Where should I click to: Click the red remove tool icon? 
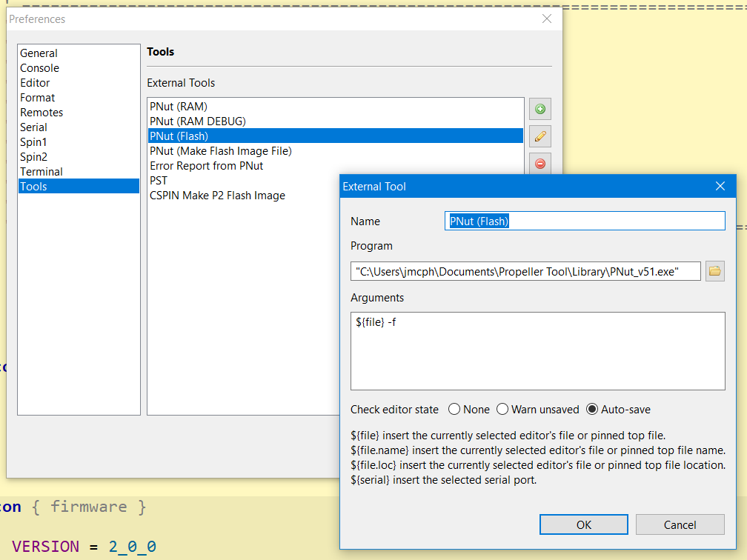pos(539,164)
